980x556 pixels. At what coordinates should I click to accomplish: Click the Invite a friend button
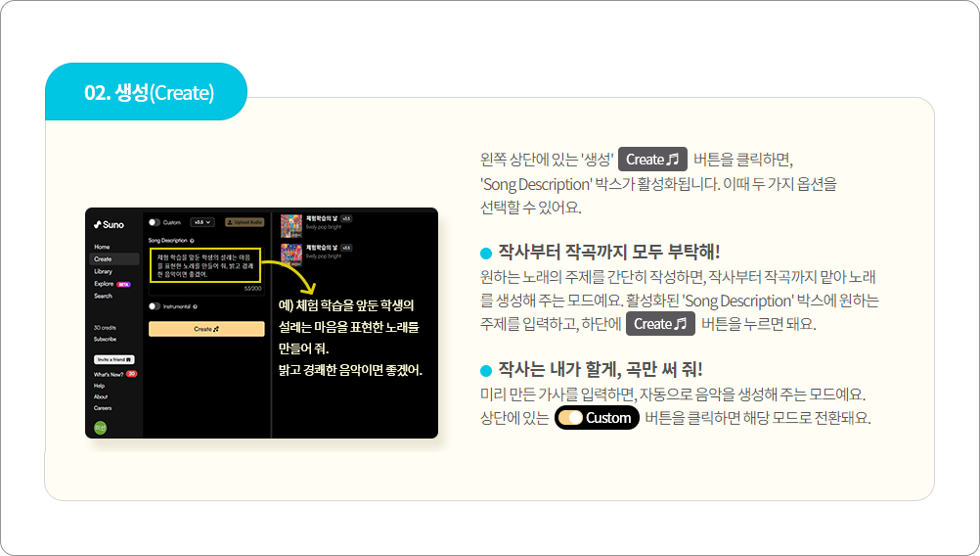point(114,359)
